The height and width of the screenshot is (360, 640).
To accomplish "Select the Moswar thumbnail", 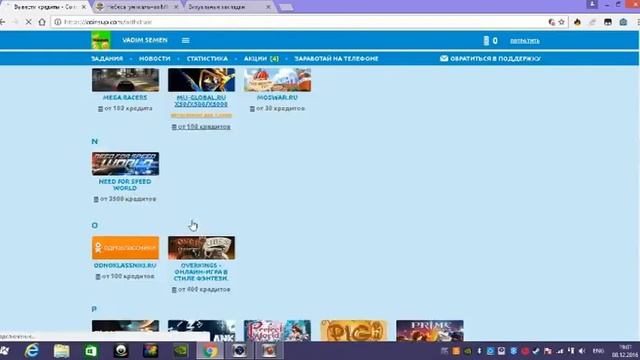I will pyautogui.click(x=278, y=80).
